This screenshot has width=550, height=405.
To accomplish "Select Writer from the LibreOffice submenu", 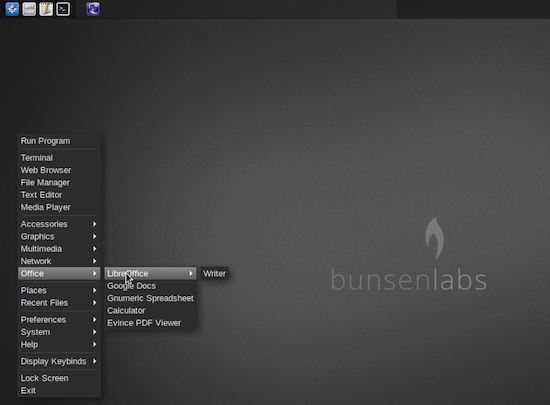I will tap(214, 274).
